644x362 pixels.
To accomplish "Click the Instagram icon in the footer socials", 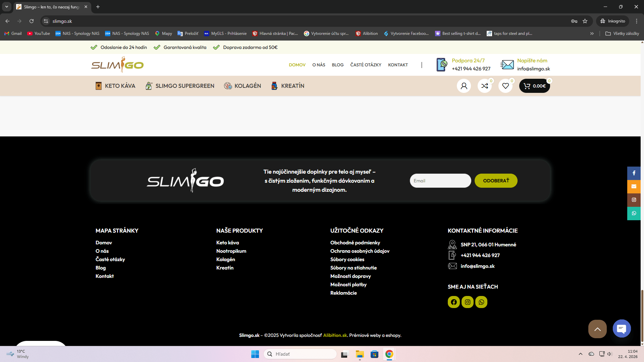I will point(467,302).
